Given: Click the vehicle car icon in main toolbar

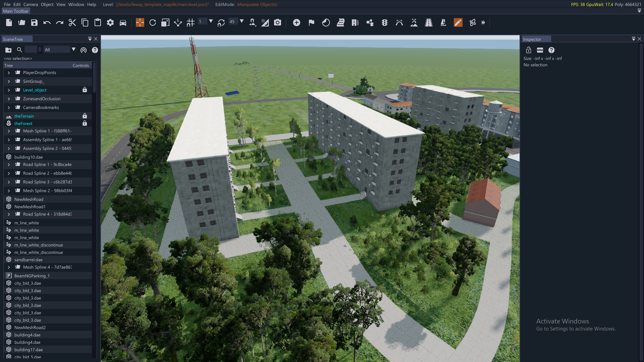Looking at the screenshot, I should (x=123, y=23).
